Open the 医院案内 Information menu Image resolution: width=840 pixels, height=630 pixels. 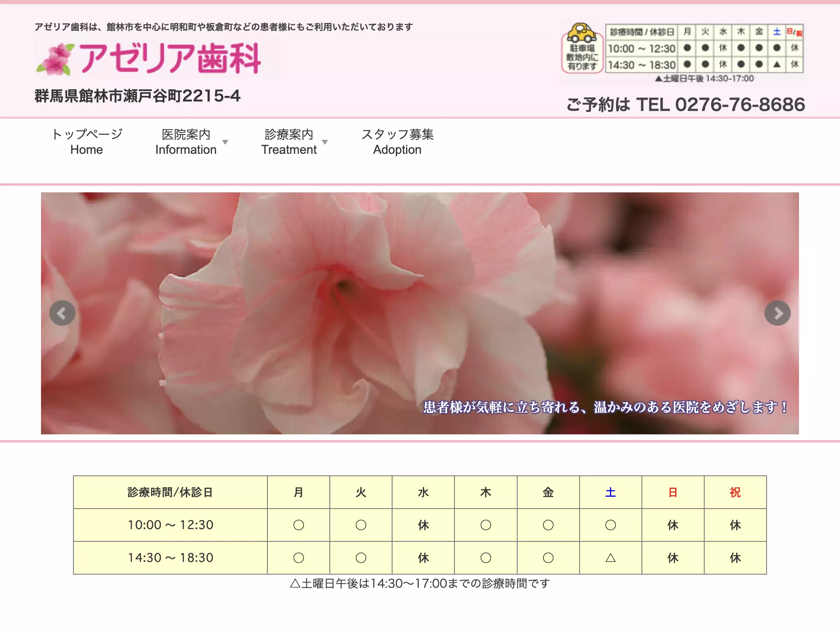pyautogui.click(x=186, y=142)
